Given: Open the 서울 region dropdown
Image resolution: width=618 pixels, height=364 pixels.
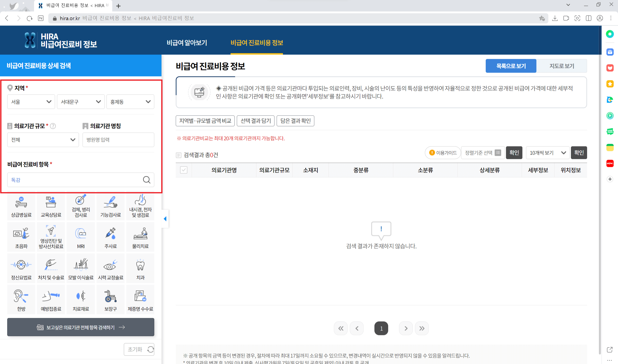Looking at the screenshot, I should pyautogui.click(x=31, y=102).
